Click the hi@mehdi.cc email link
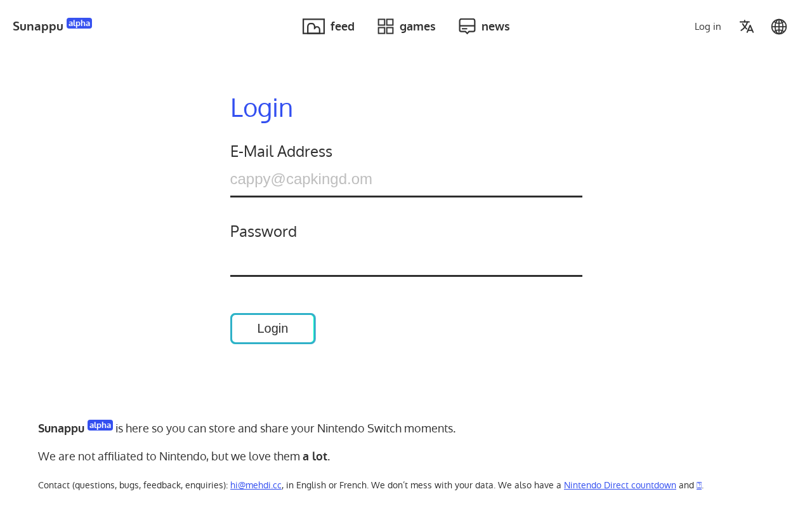The width and height of the screenshot is (812, 508). tap(256, 485)
